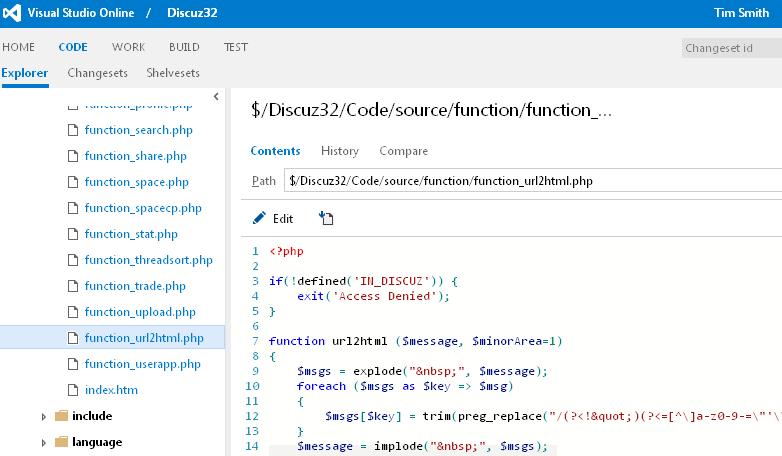The image size is (782, 456).
Task: Click the file icon beside index.htm
Action: [73, 390]
